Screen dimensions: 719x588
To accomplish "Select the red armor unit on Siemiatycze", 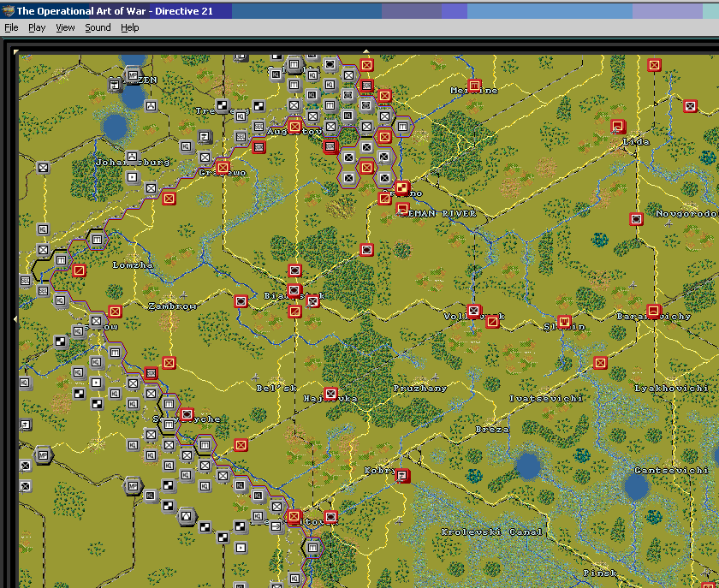I will pyautogui.click(x=187, y=414).
